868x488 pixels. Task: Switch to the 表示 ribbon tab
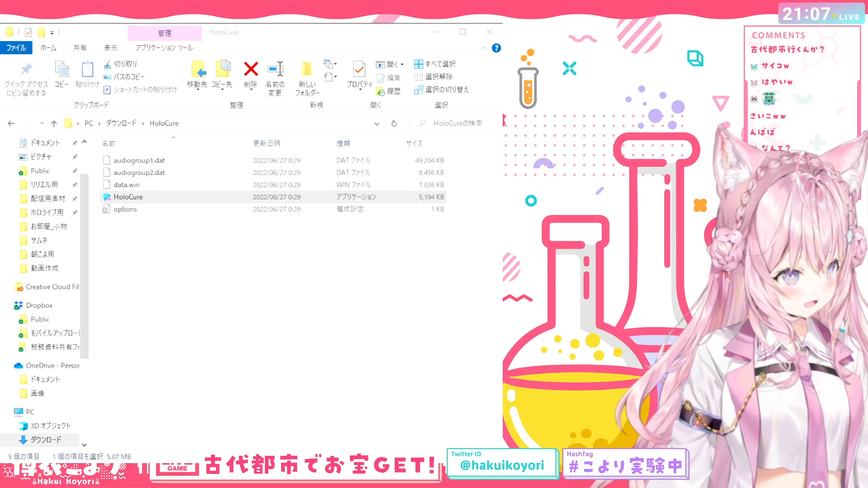(111, 48)
